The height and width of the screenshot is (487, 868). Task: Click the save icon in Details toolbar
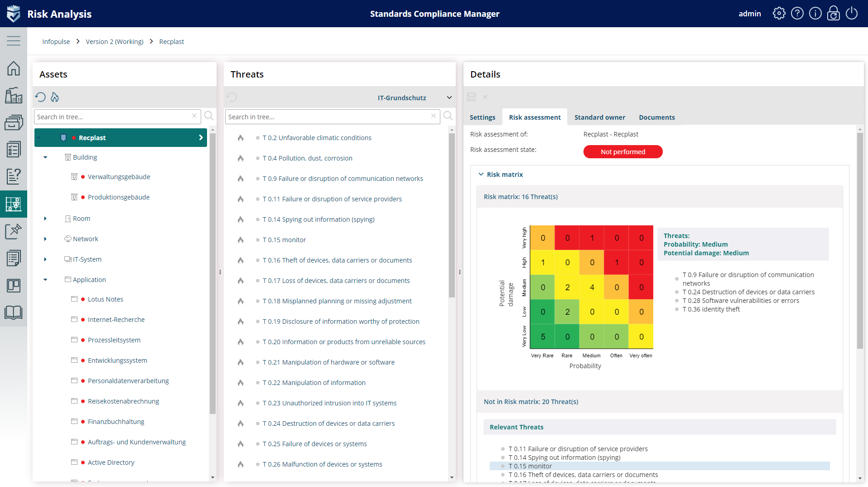tap(472, 97)
